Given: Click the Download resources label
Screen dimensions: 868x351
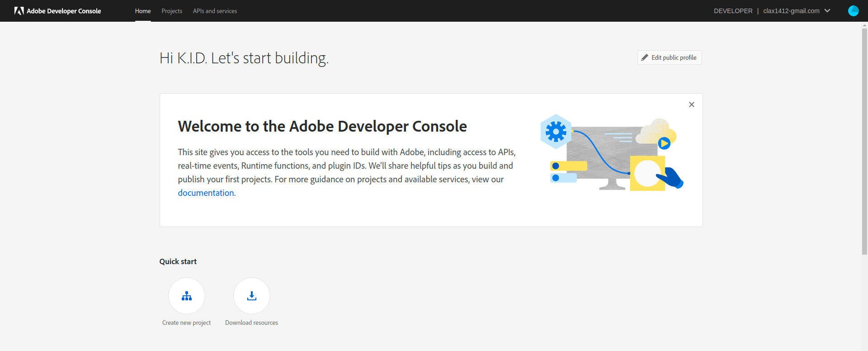Looking at the screenshot, I should (x=251, y=323).
